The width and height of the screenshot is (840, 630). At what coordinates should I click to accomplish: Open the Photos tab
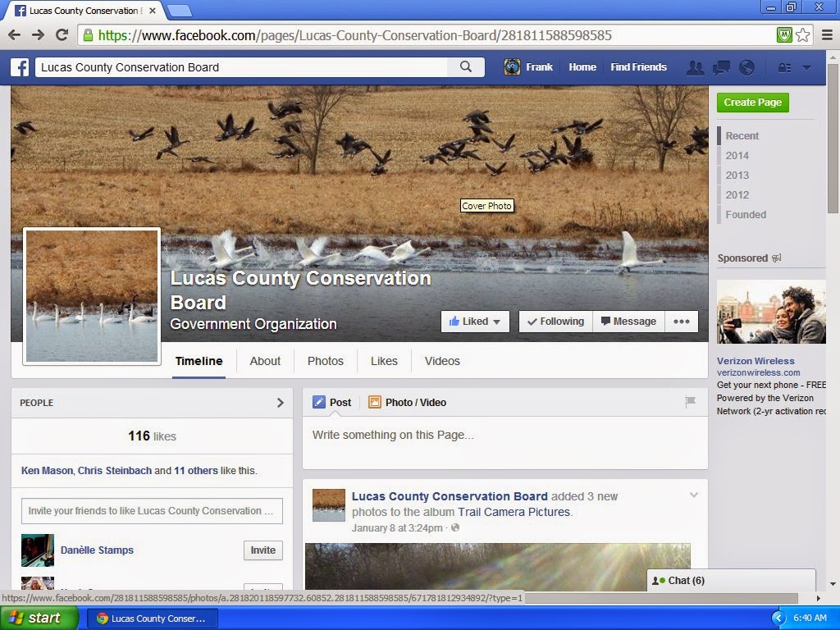[x=325, y=361]
